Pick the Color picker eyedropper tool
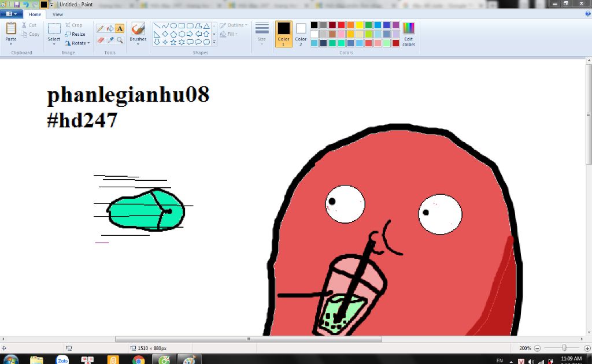Image resolution: width=592 pixels, height=364 pixels. coord(110,40)
